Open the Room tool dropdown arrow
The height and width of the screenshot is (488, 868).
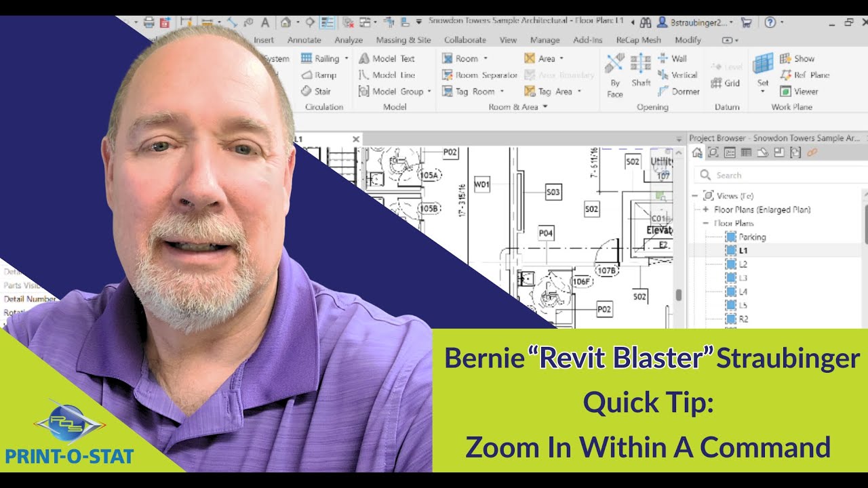pyautogui.click(x=485, y=58)
